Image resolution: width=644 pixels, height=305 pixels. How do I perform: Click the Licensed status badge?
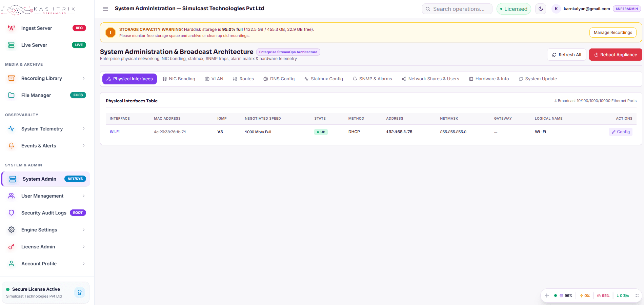tap(514, 9)
